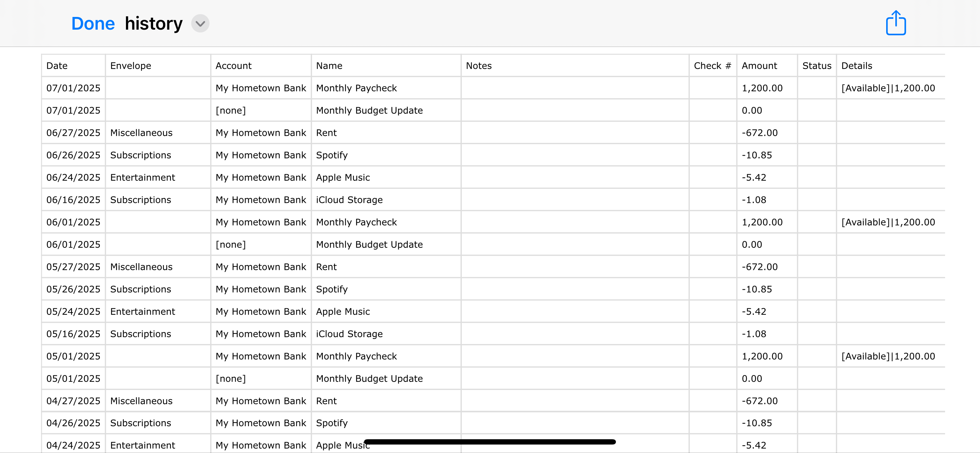Select Entertainment envelope in the 04/24/2025 row

143,446
